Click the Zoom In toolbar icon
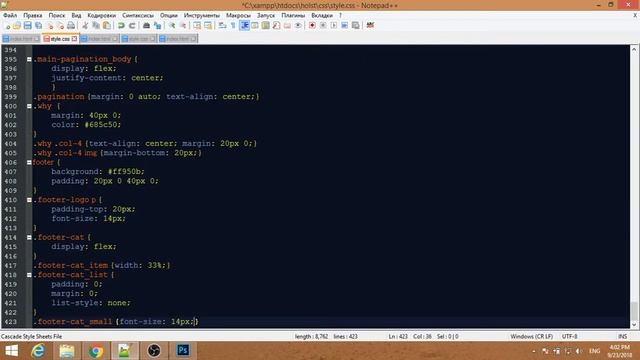The width and height of the screenshot is (640, 360). (172, 25)
